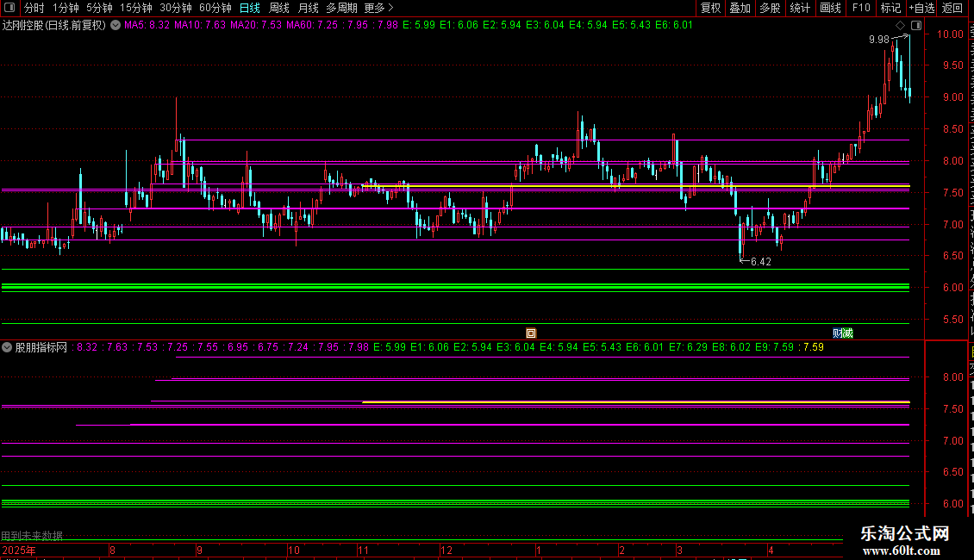The height and width of the screenshot is (560, 974).
Task: Click the yellow 7.59 value in sub-indicator
Action: point(813,347)
